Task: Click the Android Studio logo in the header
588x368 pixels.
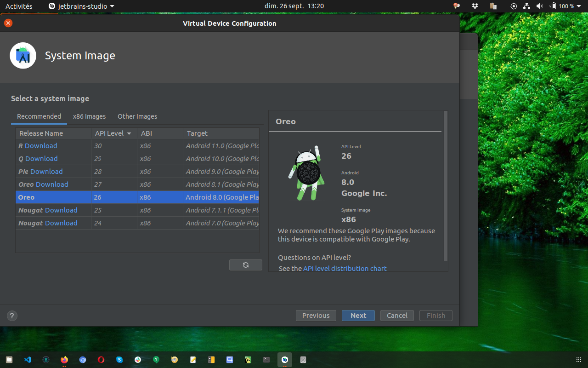Action: 23,56
